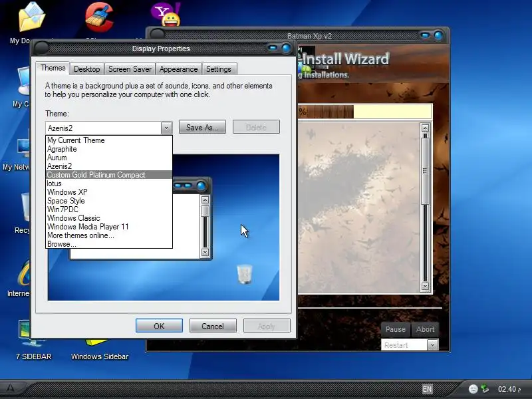
Task: Click installer log scrollbar down arrow
Action: click(425, 287)
